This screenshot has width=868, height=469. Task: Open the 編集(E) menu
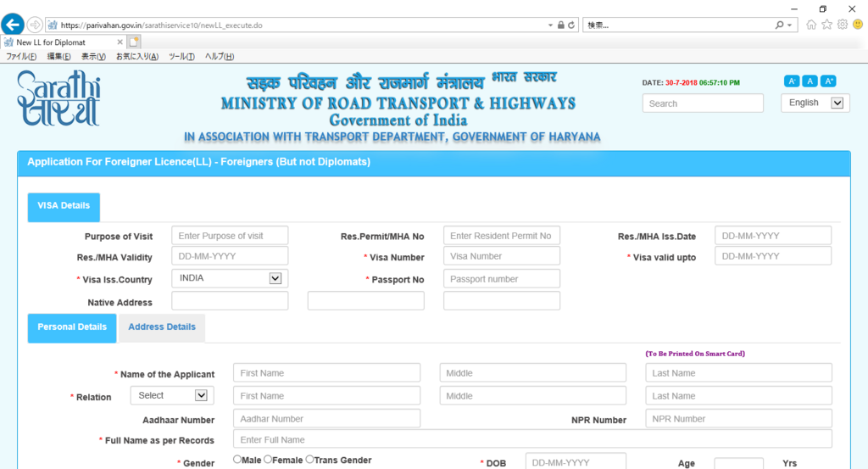pos(58,57)
